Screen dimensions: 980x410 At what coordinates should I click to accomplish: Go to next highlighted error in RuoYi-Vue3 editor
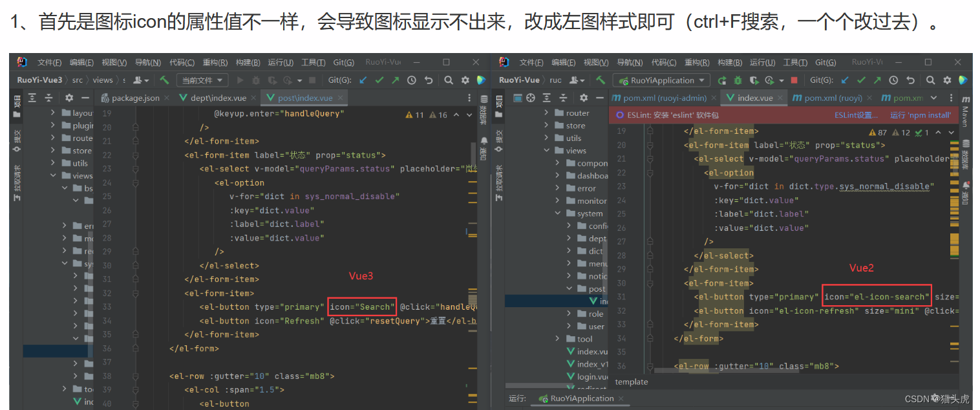(x=469, y=114)
